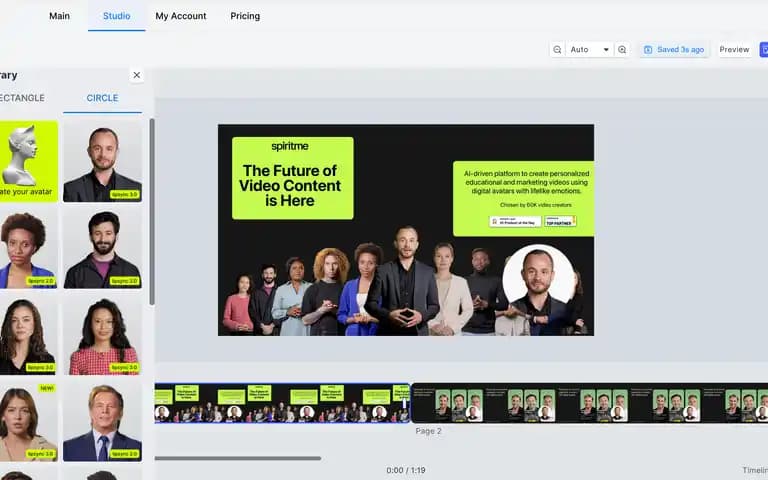Choose the dark wavy haired woman in black top
The width and height of the screenshot is (768, 480).
(x=28, y=336)
